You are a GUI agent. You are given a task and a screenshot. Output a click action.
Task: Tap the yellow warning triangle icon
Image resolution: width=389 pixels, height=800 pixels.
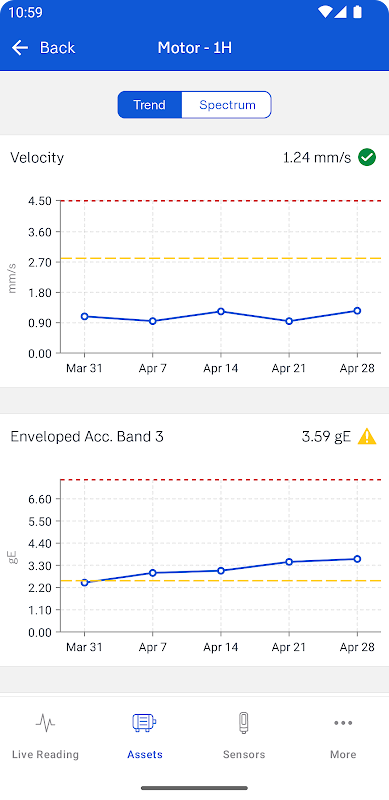coord(367,437)
